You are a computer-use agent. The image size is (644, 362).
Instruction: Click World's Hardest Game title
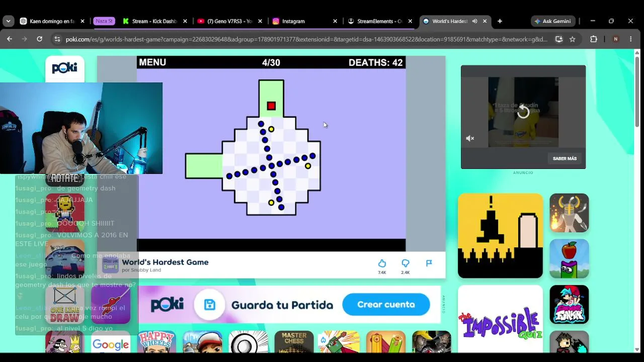point(165,262)
